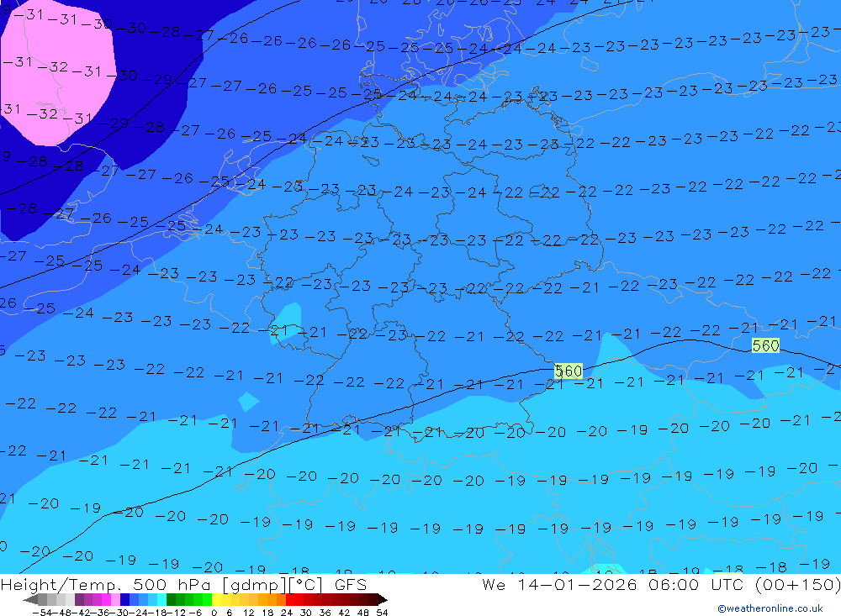Click the left gray arrow end of colorbar

tap(30, 600)
